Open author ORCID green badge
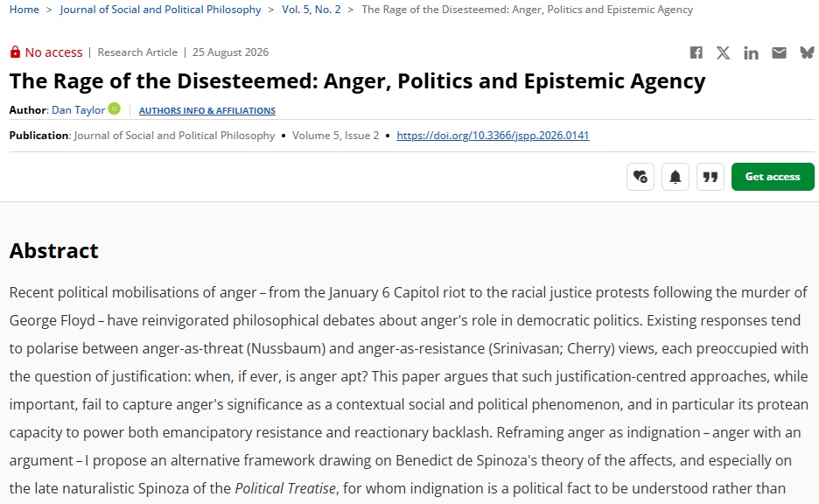This screenshot has width=819, height=504. 115,108
